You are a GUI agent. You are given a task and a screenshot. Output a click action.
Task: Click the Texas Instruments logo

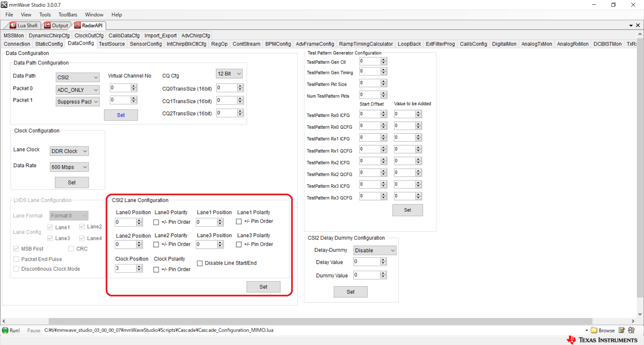coord(602,340)
